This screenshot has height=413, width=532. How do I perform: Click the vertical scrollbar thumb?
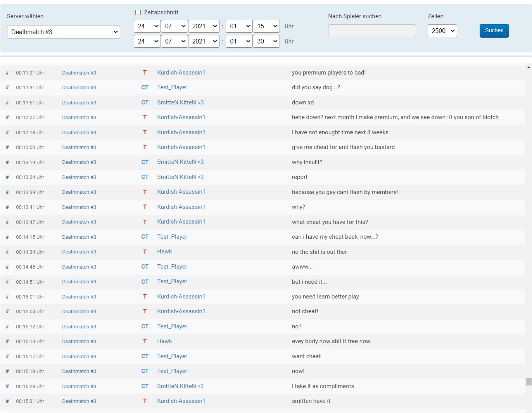[x=529, y=382]
